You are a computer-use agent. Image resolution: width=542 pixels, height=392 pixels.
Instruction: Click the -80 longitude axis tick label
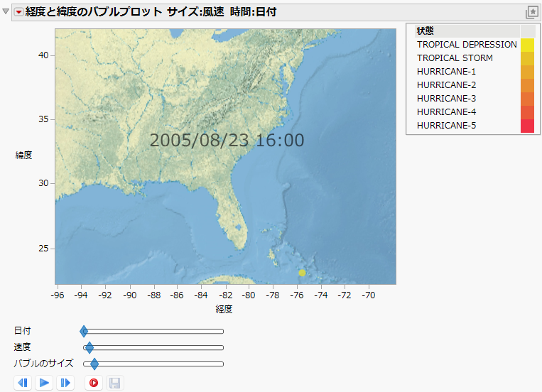(x=249, y=295)
